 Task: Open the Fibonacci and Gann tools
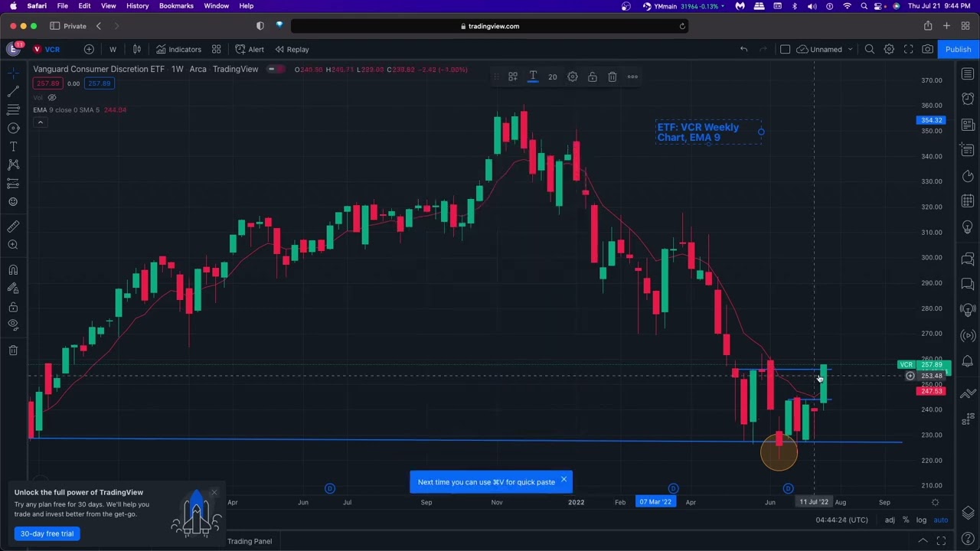click(13, 109)
